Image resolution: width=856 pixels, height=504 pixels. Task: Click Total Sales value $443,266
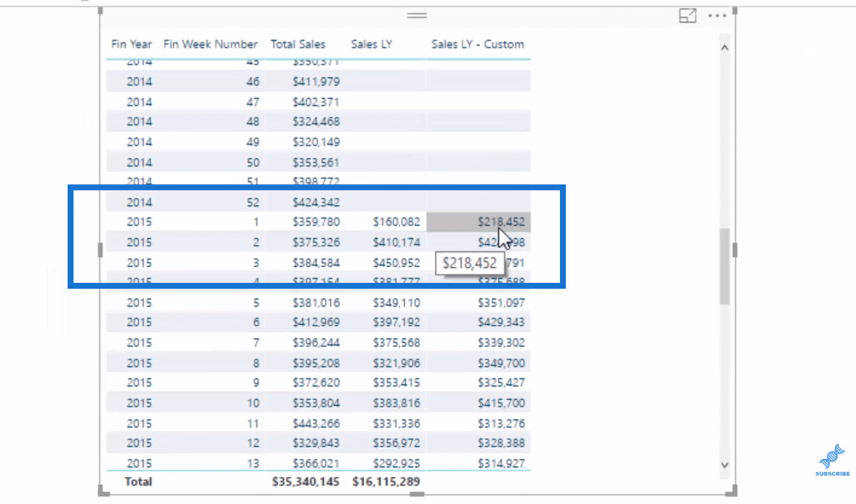[316, 423]
